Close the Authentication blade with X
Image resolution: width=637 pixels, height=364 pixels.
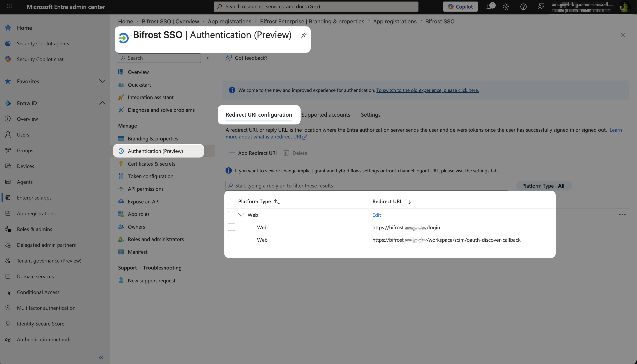point(623,35)
